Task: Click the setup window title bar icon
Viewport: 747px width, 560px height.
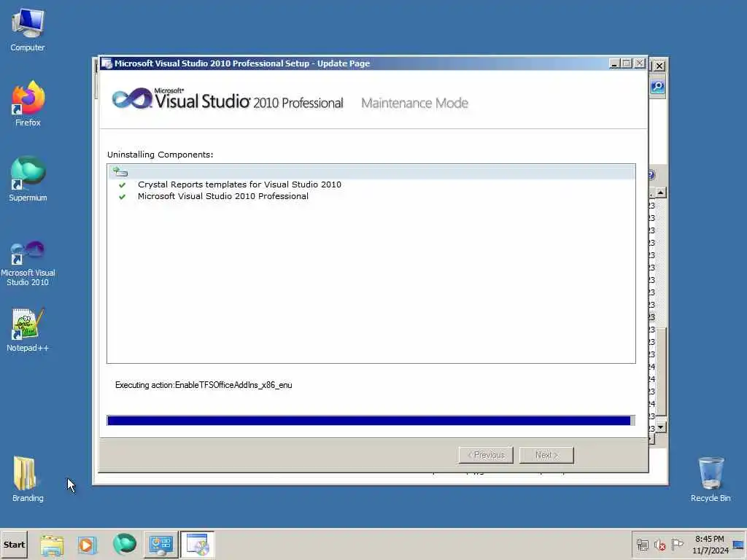Action: click(107, 63)
